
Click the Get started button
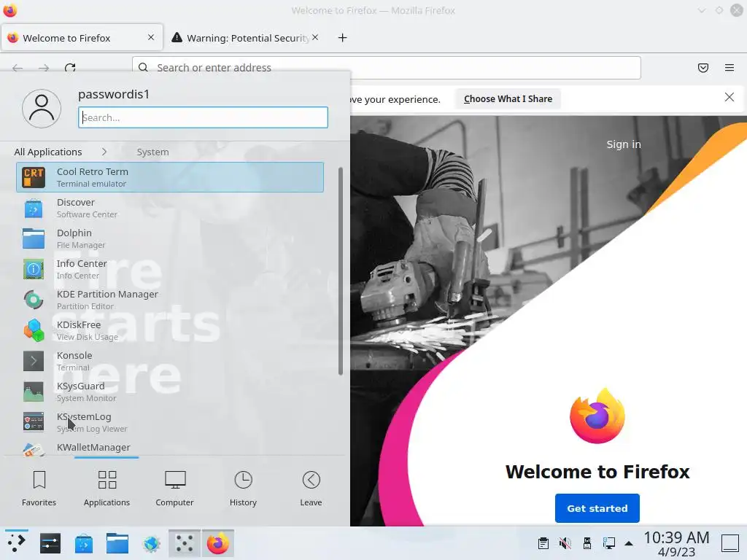pyautogui.click(x=597, y=508)
